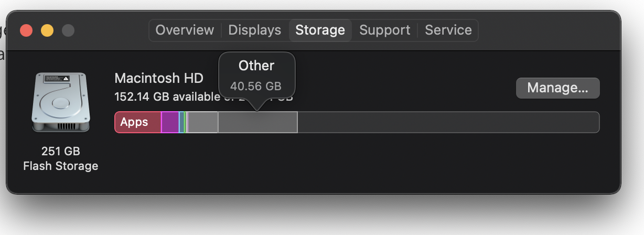Click the Other 40.56 GB tooltip
Image resolution: width=644 pixels, height=235 pixels.
coord(256,75)
